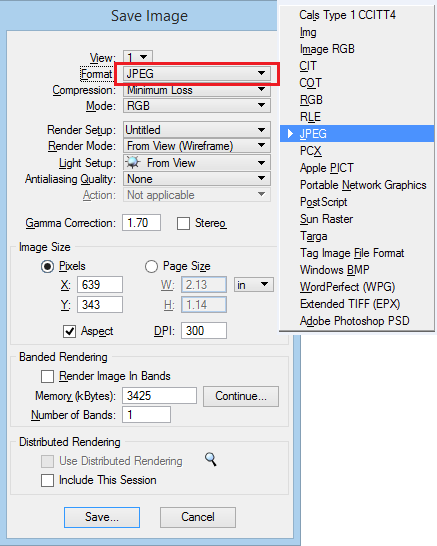Select the Pixels radio button

[x=47, y=266]
